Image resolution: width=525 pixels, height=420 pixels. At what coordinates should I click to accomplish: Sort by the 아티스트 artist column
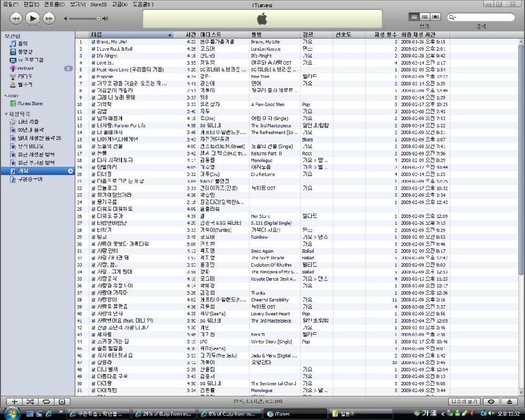(x=224, y=34)
